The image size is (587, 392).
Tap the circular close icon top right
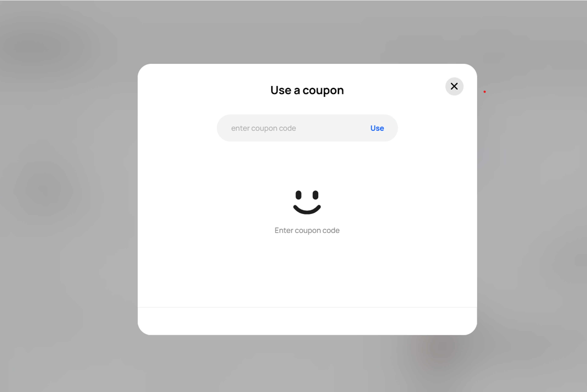point(454,86)
